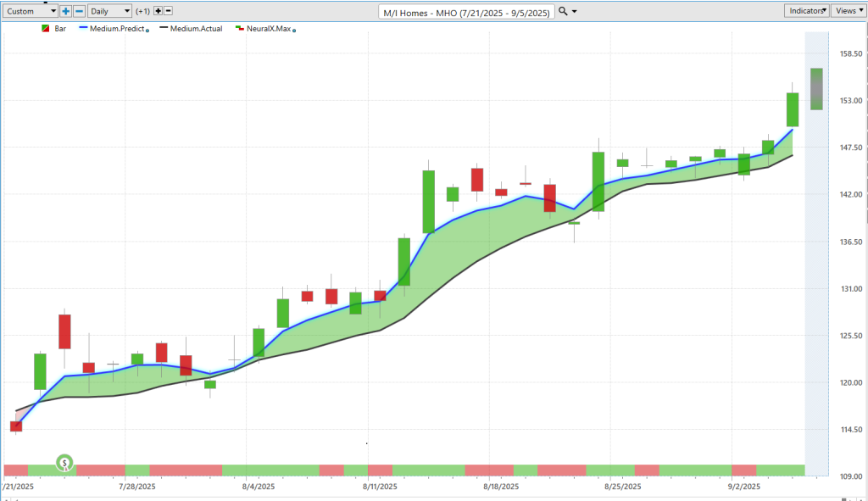Click the tall green candle under 158.50 level
Screen dimensions: 868x501
793,109
